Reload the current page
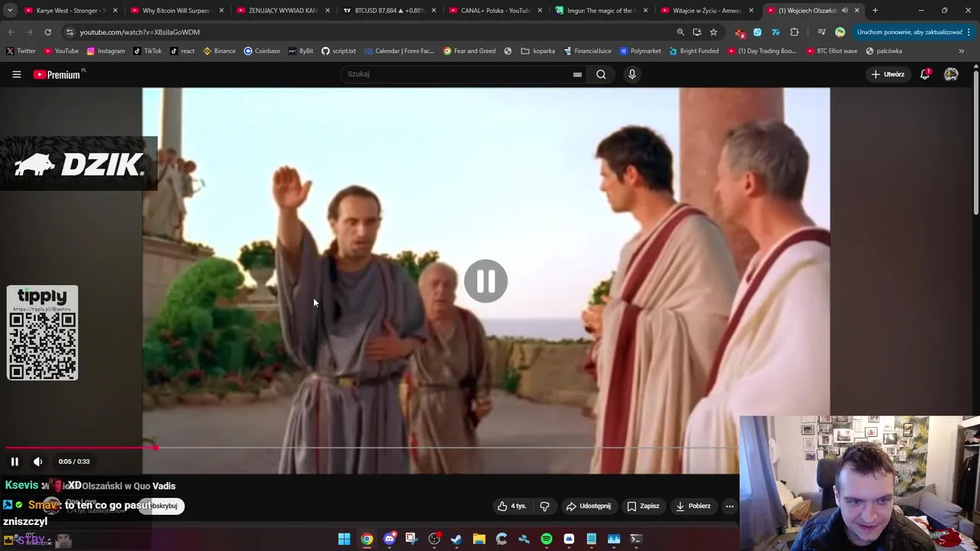 [x=47, y=32]
